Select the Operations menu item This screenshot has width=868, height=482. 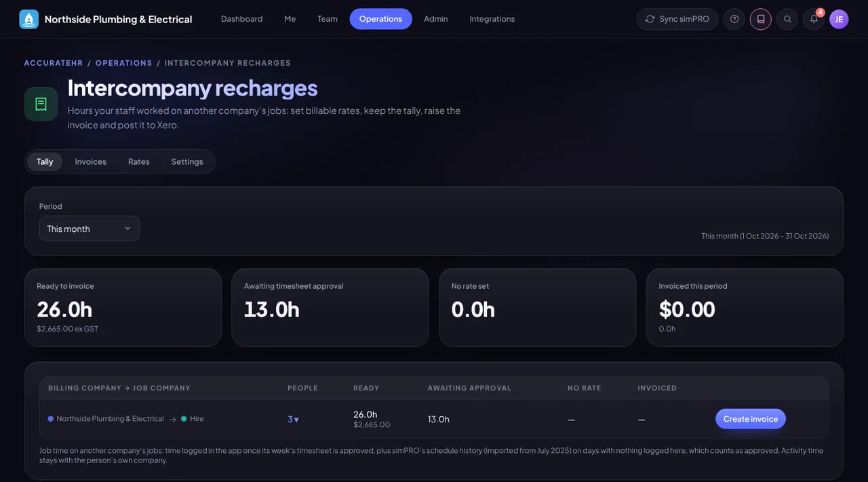click(381, 19)
